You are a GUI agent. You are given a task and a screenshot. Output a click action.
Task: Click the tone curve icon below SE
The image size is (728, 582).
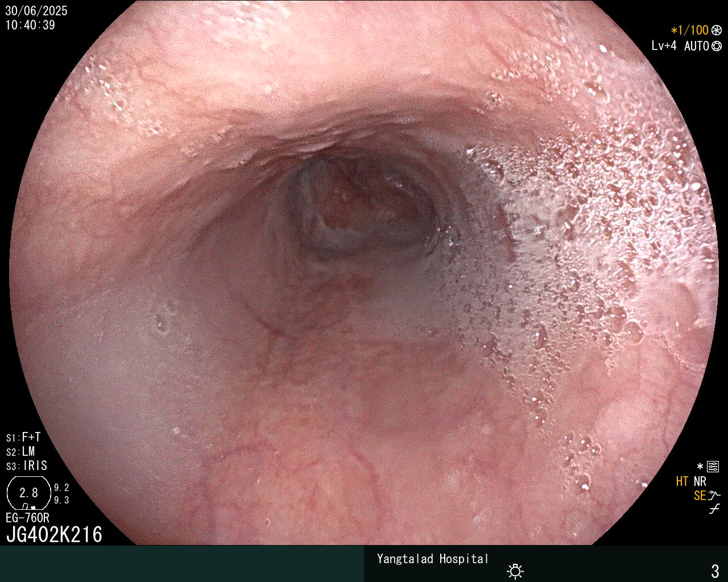[714, 509]
